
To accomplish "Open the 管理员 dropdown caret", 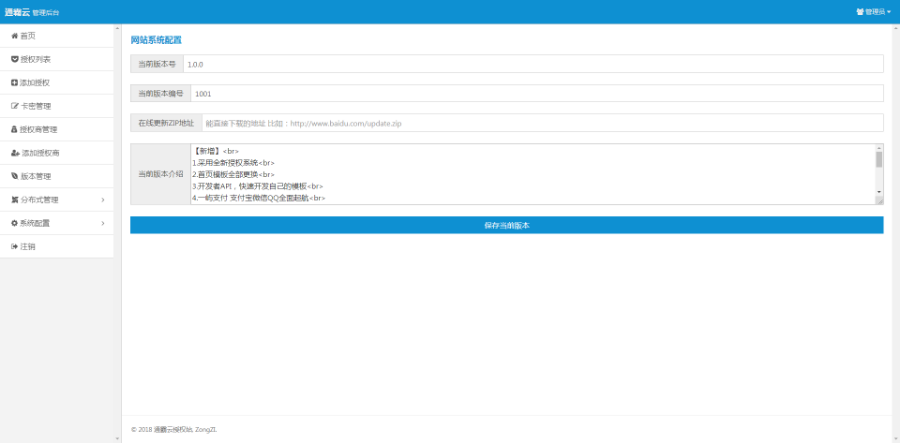I will pyautogui.click(x=889, y=12).
